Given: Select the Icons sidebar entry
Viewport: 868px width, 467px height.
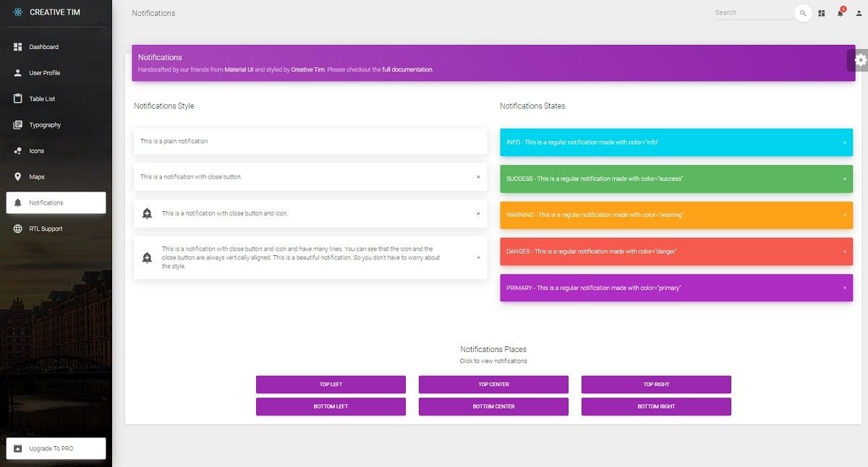Looking at the screenshot, I should point(17,150).
